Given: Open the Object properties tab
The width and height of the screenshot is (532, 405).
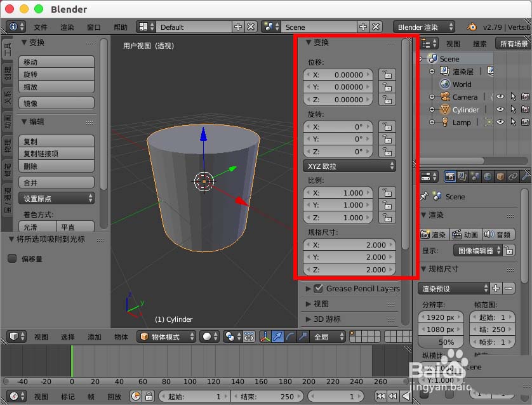Looking at the screenshot, I should 500,176.
